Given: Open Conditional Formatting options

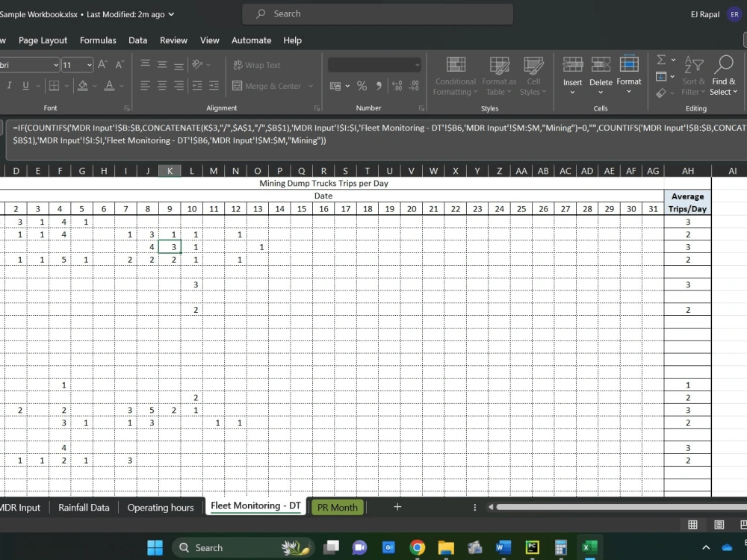Looking at the screenshot, I should (455, 75).
